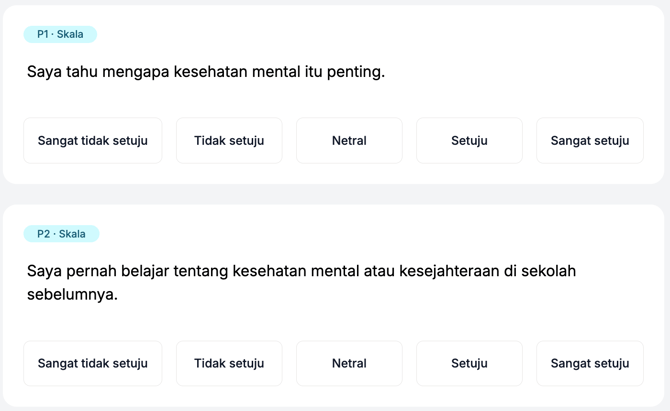Select 'Setuju' for question P1

(469, 141)
